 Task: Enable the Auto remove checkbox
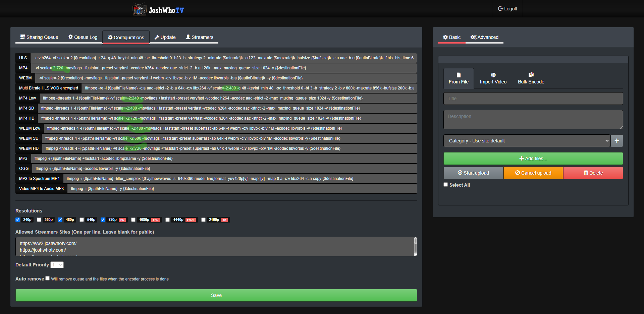click(x=47, y=278)
